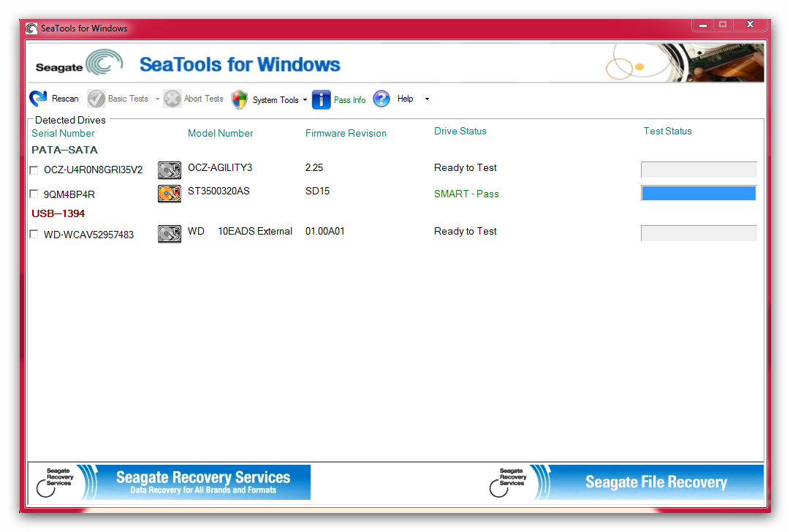Image resolution: width=790 pixels, height=532 pixels.
Task: Click firmware revision SD15
Action: [317, 191]
